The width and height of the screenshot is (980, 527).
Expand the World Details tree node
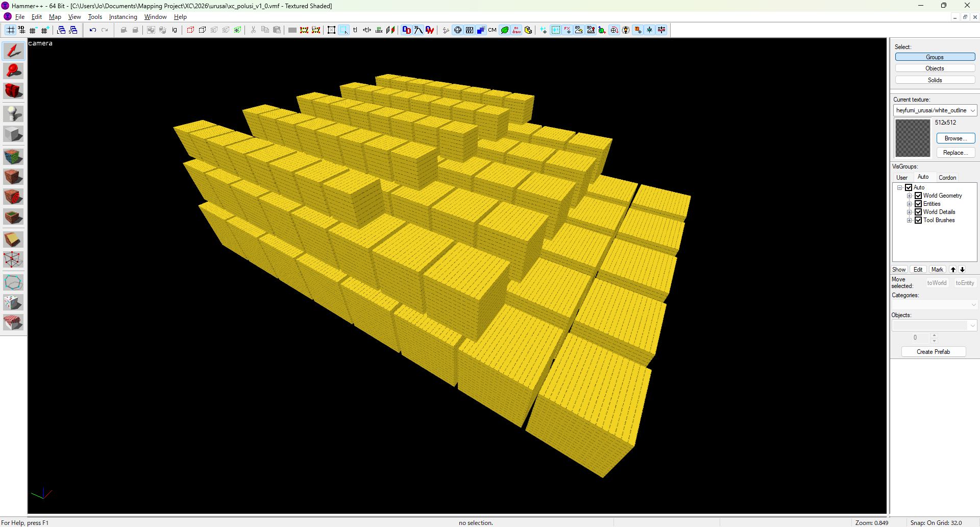[x=910, y=212]
